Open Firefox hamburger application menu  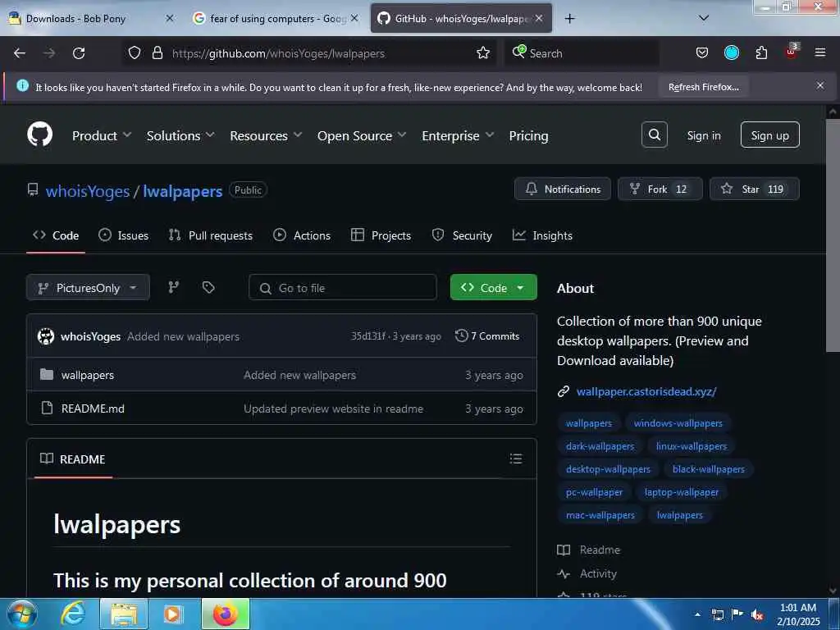tap(820, 52)
